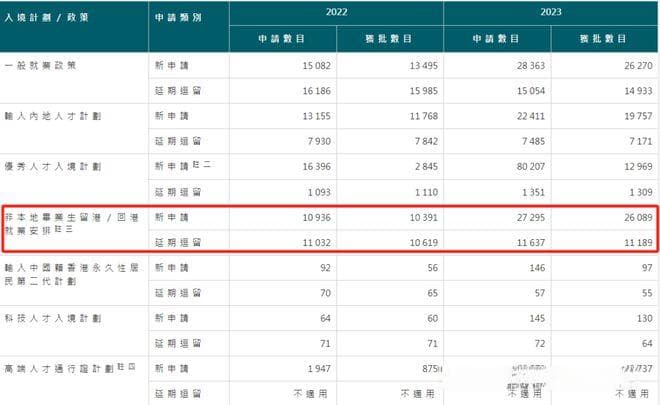Viewport: 660px width, 405px height.
Task: Click the value 12 969
Action: point(638,167)
